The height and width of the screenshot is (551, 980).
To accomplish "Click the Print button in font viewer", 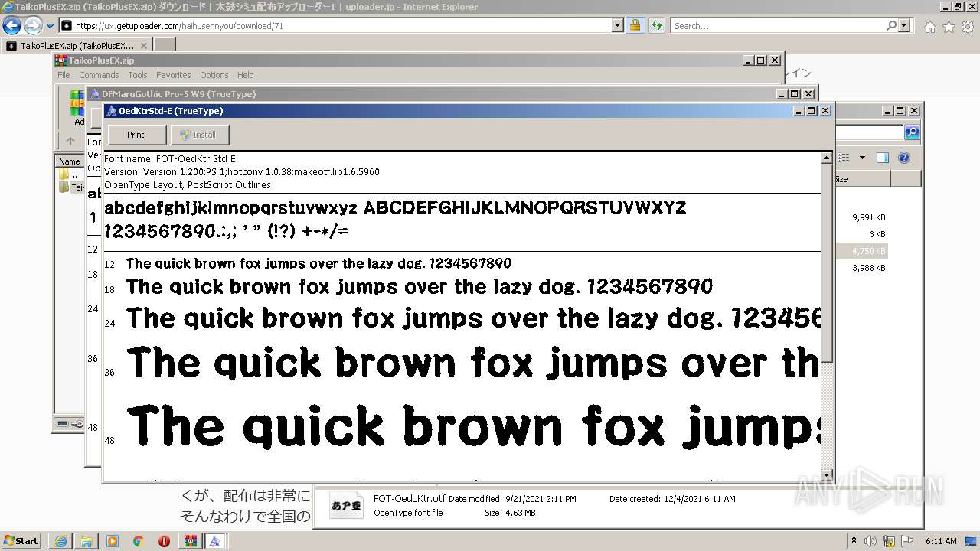I will pos(136,135).
